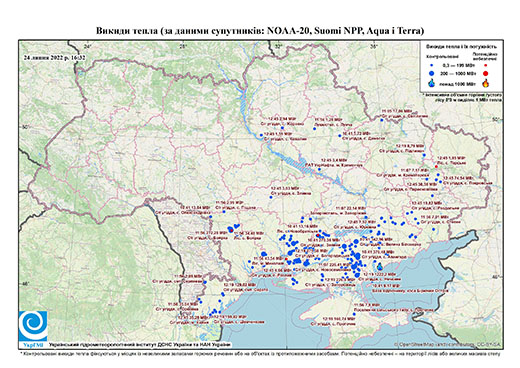Click the date stamp 24 July 2022
This screenshot has width=520, height=368.
click(x=55, y=57)
